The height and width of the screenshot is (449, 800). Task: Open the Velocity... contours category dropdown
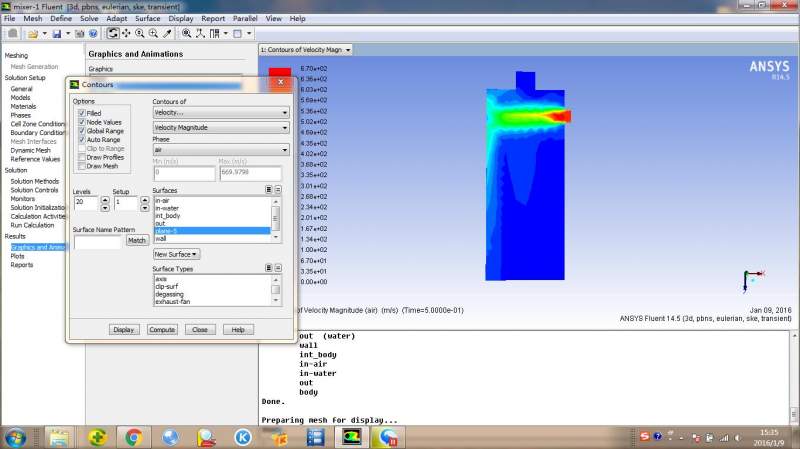[x=221, y=113]
